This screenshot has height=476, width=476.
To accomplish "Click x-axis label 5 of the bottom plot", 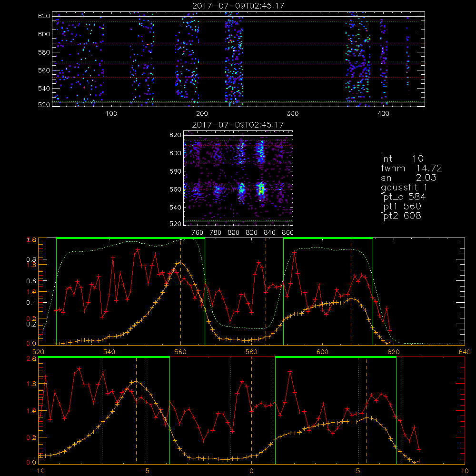I will [x=358, y=471].
